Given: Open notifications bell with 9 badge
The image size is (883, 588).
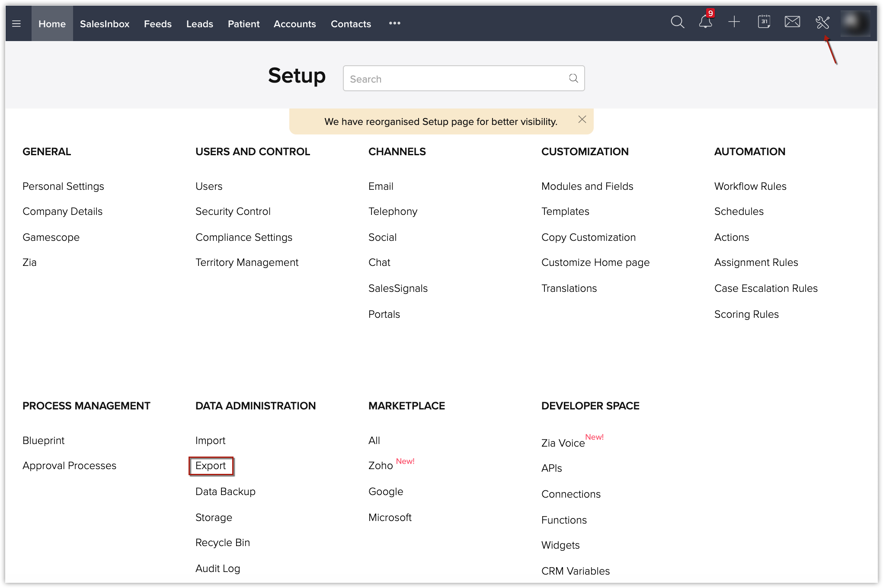Looking at the screenshot, I should click(x=705, y=22).
